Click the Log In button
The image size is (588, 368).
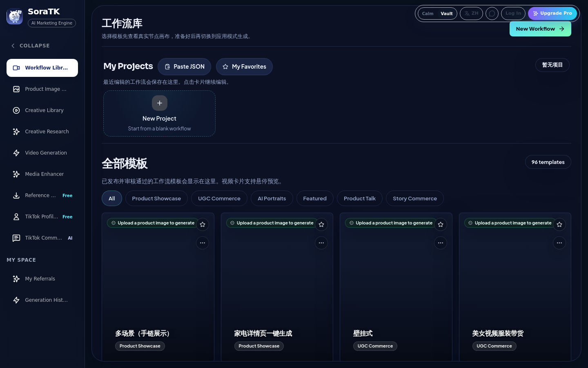[x=513, y=13]
